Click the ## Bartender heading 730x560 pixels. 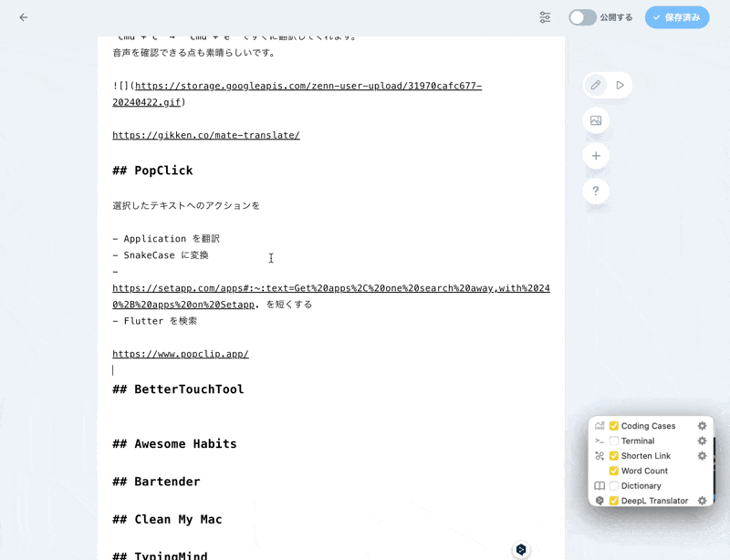point(156,482)
